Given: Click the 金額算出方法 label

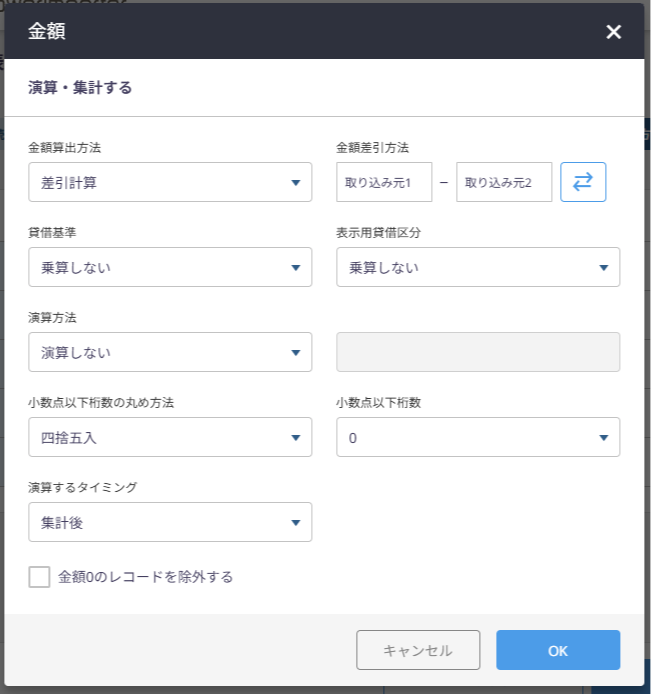Looking at the screenshot, I should pos(65,147).
